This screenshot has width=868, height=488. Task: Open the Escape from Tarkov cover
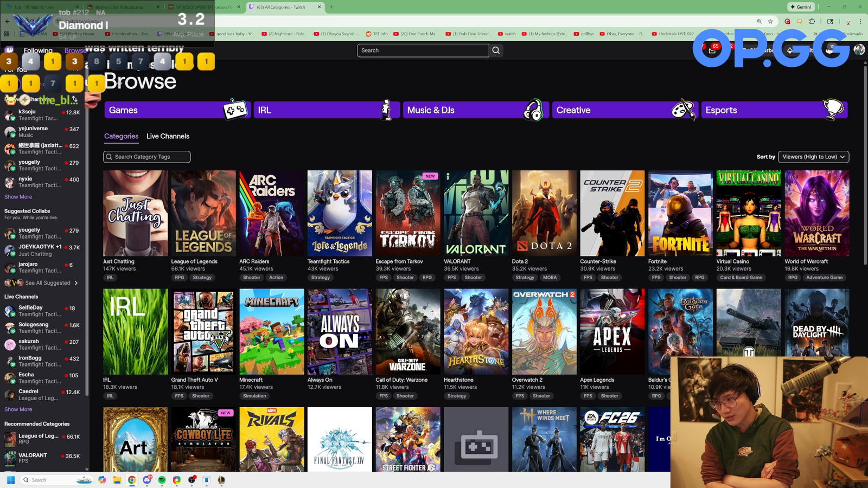[x=408, y=213]
